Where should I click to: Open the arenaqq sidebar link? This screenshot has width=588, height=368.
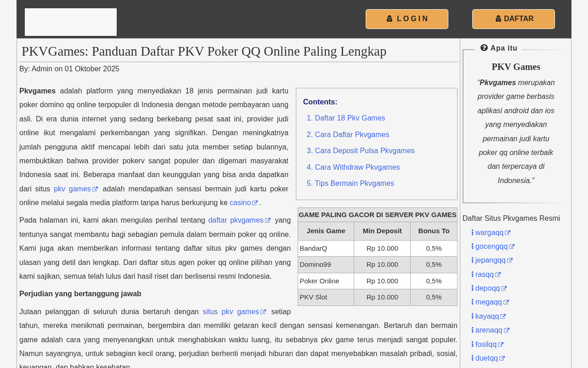click(x=489, y=330)
